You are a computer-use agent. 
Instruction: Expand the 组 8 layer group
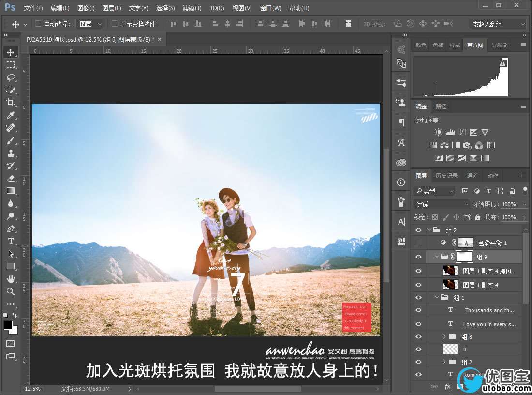(444, 336)
